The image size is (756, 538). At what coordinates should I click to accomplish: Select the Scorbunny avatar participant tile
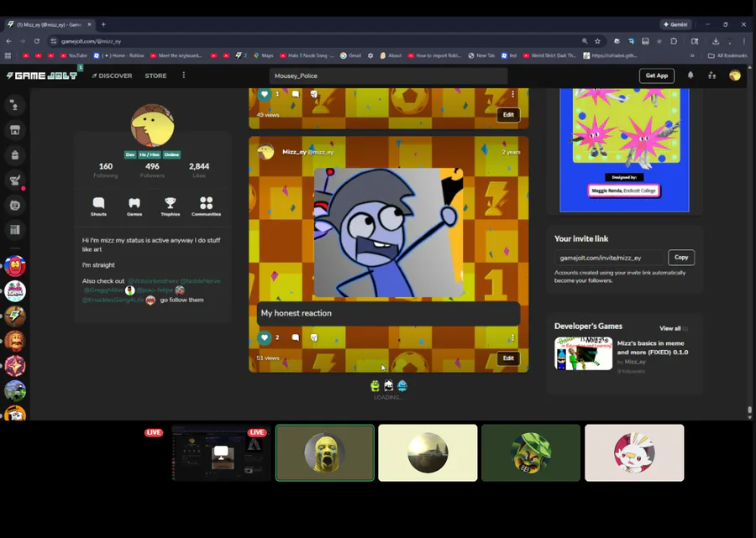pos(634,452)
